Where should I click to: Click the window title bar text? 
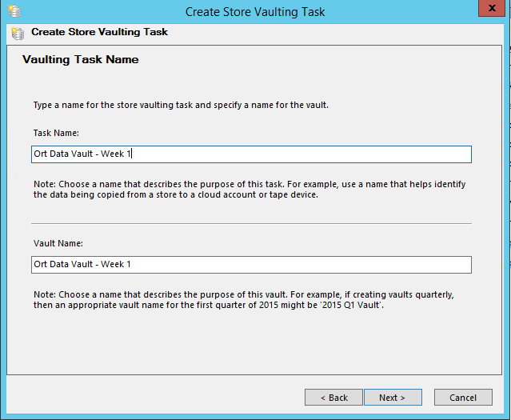pyautogui.click(x=255, y=12)
